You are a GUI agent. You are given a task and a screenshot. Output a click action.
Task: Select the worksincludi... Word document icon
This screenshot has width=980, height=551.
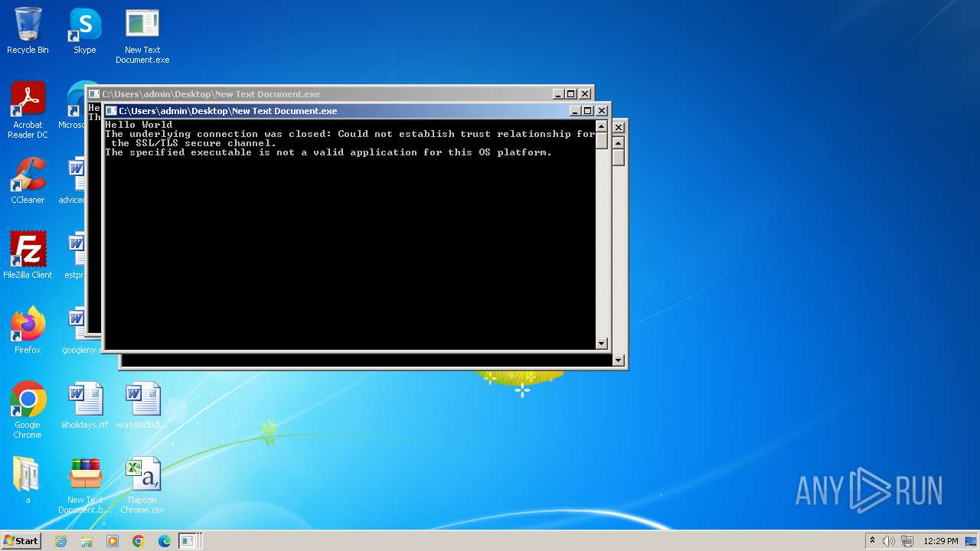coord(142,406)
